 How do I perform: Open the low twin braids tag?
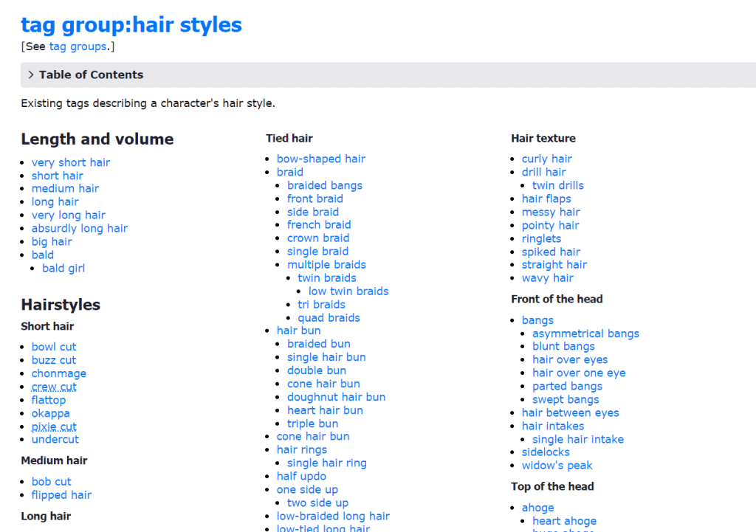348,291
